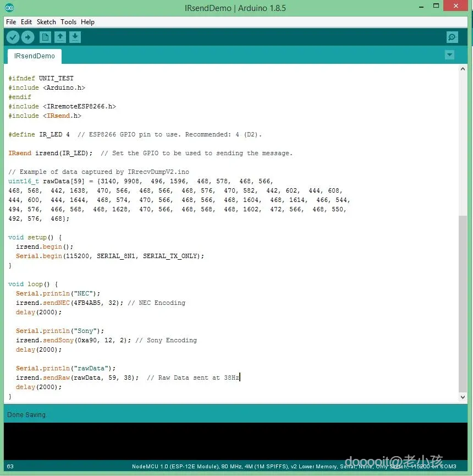Maximize the Arduino window

pyautogui.click(x=436, y=6)
